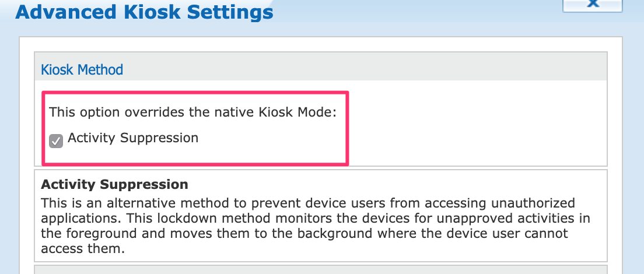Image resolution: width=644 pixels, height=274 pixels.
Task: Click the word 'Settings' in dialog title
Action: pyautogui.click(x=229, y=12)
